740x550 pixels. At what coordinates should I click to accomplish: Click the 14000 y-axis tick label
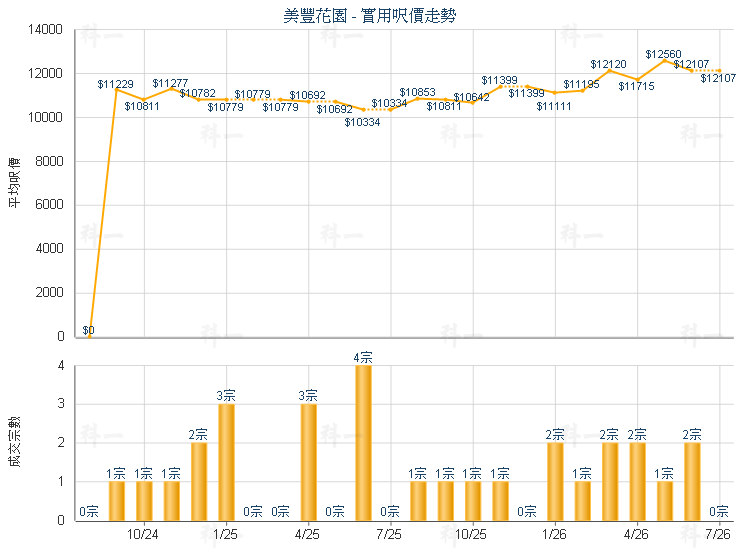(x=45, y=30)
